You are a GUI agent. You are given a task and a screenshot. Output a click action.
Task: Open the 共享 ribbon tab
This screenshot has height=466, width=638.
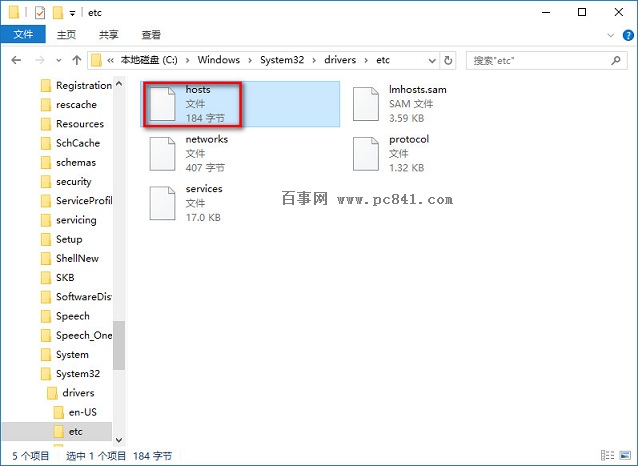109,35
